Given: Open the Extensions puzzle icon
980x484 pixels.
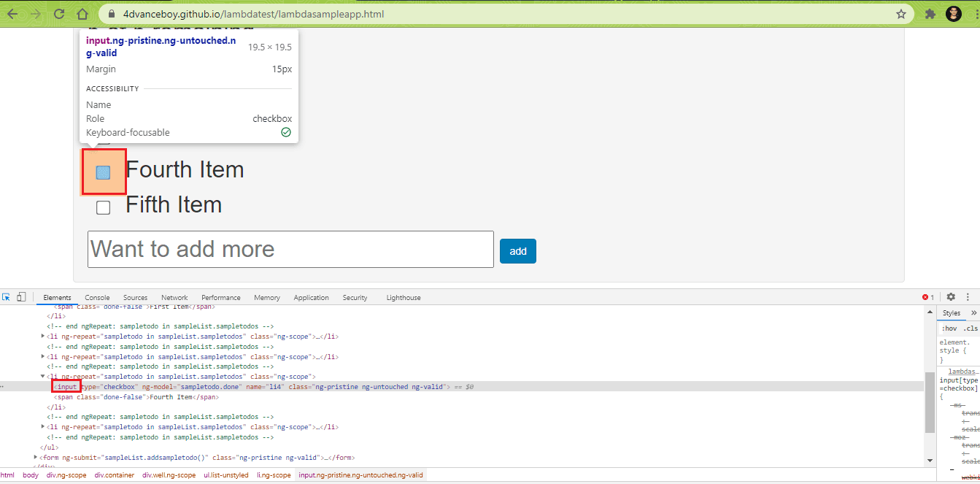Looking at the screenshot, I should click(930, 14).
